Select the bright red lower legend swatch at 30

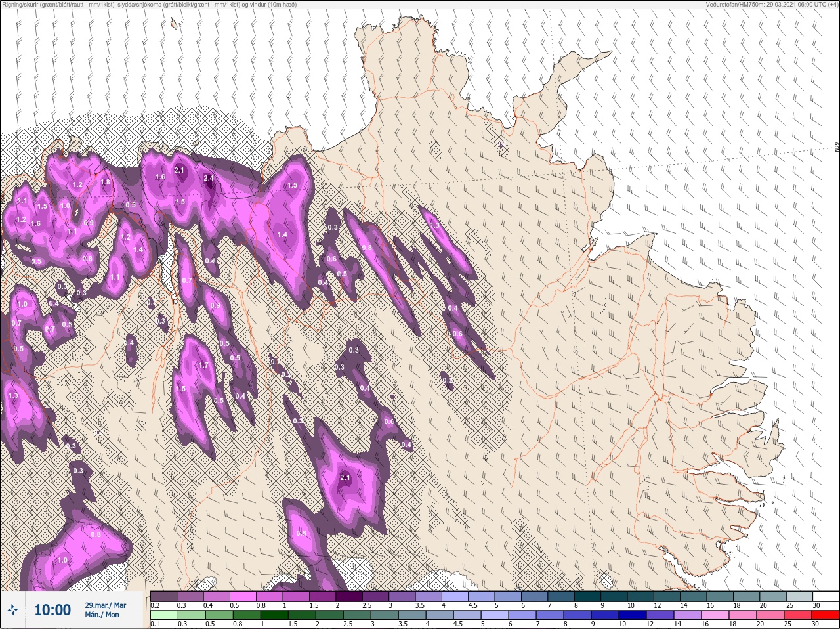click(x=826, y=615)
